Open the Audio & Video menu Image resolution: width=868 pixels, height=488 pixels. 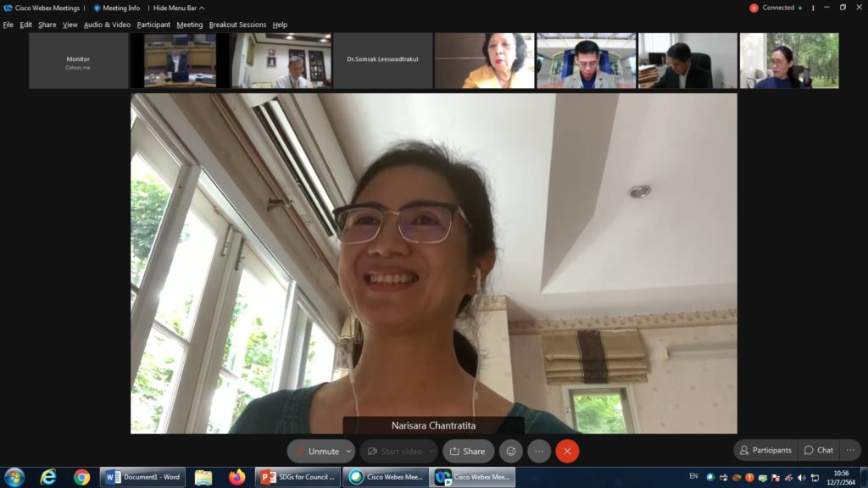click(107, 25)
